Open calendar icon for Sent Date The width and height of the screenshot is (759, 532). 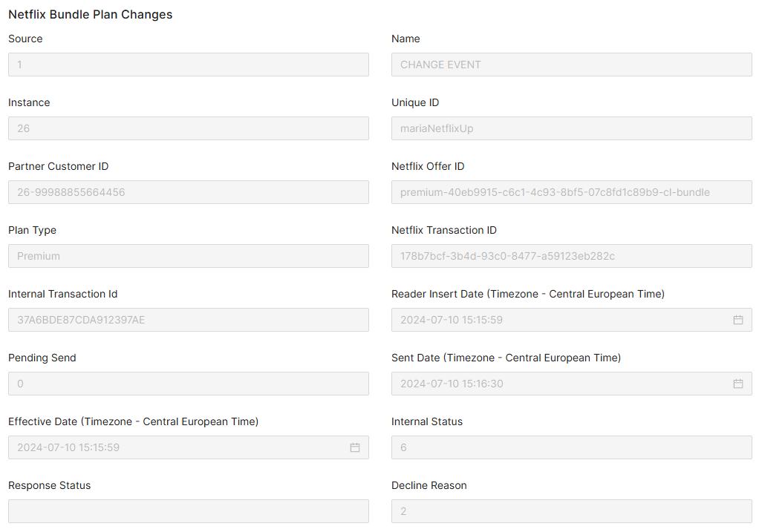(x=738, y=384)
